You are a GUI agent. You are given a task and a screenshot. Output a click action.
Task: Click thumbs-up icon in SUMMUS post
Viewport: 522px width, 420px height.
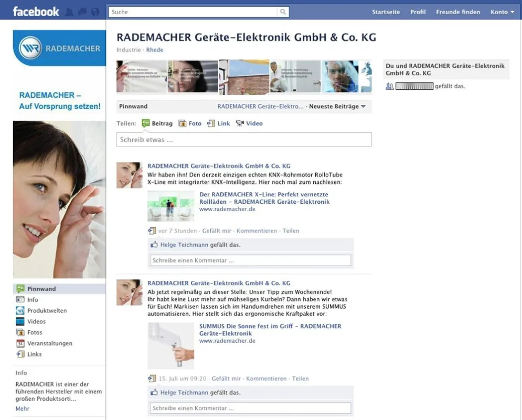(x=154, y=392)
